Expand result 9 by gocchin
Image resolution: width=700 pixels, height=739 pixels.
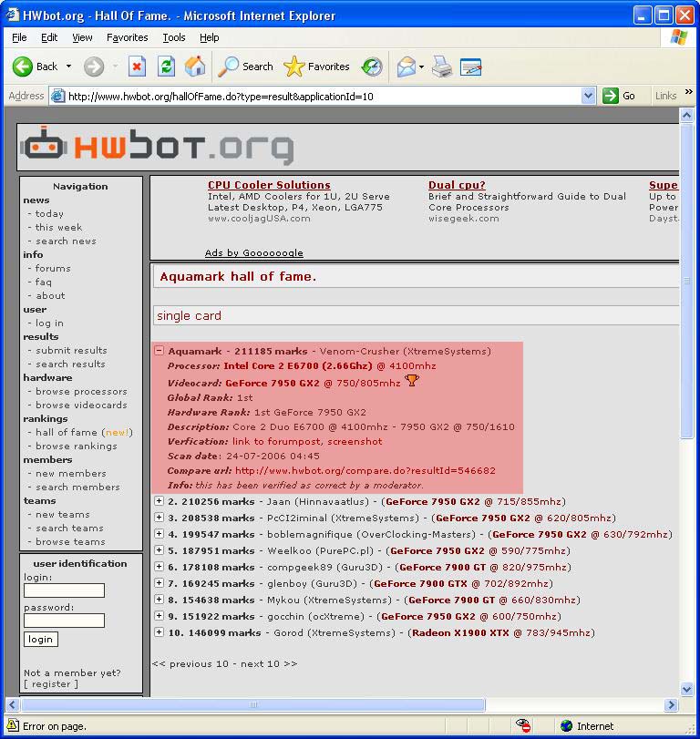159,615
